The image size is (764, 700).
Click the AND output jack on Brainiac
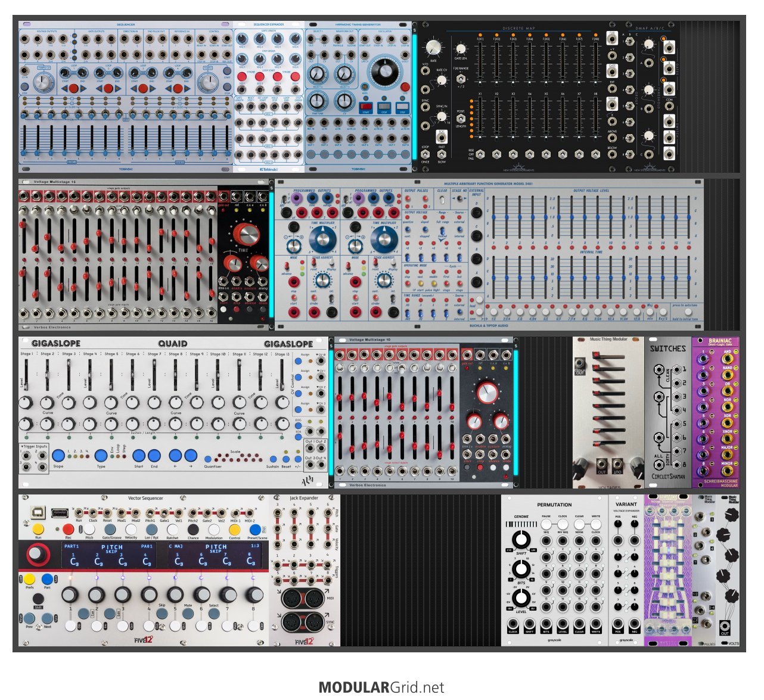pyautogui.click(x=728, y=358)
